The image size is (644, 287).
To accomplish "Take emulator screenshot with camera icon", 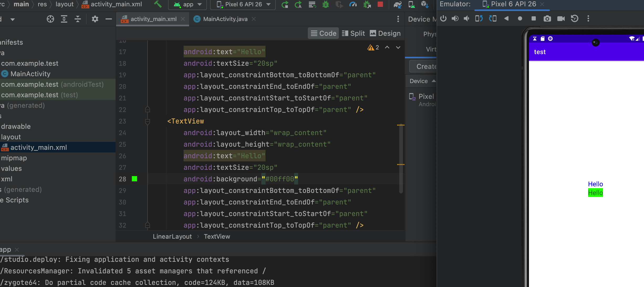I will (x=547, y=19).
